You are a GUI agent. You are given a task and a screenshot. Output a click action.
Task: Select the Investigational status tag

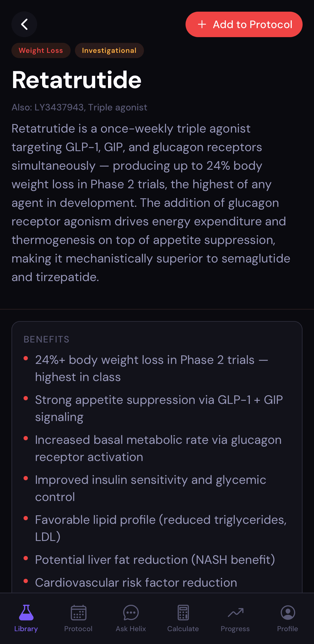click(x=109, y=50)
